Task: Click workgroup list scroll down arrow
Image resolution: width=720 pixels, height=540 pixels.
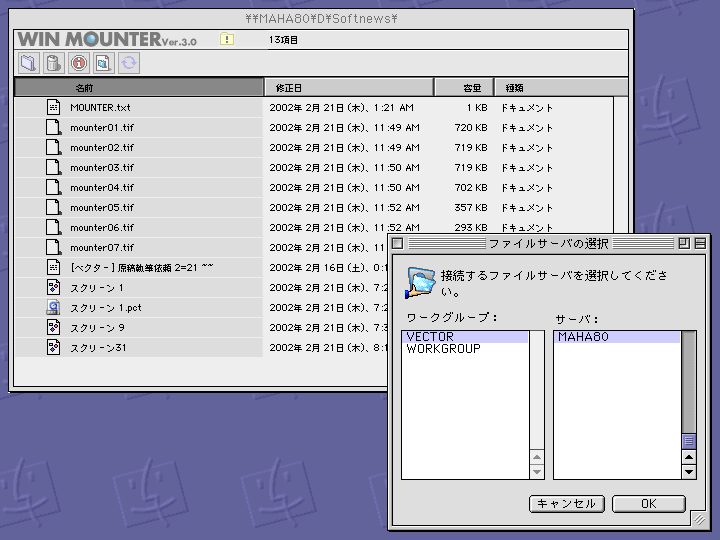Action: pyautogui.click(x=537, y=472)
